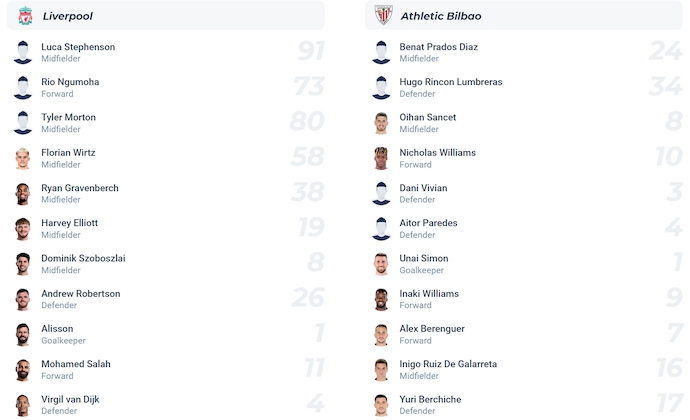Click Florian Wirtz's player photo
The image size is (690, 420).
pos(23,158)
